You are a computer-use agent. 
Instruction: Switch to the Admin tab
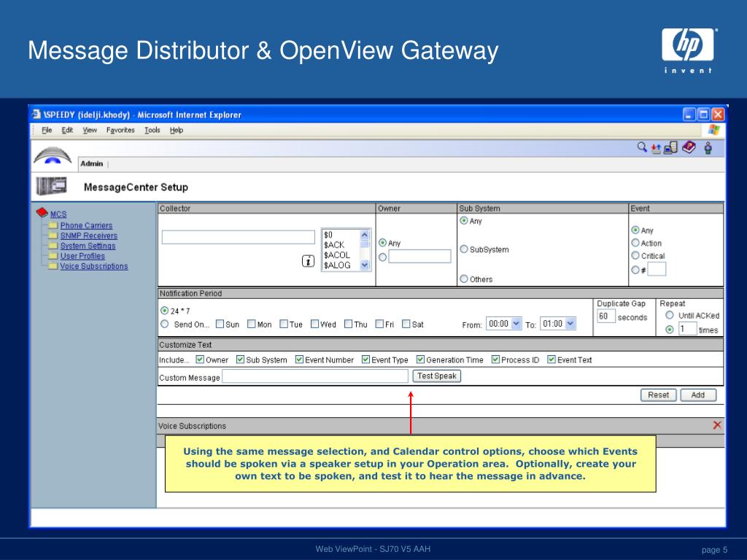coord(91,163)
